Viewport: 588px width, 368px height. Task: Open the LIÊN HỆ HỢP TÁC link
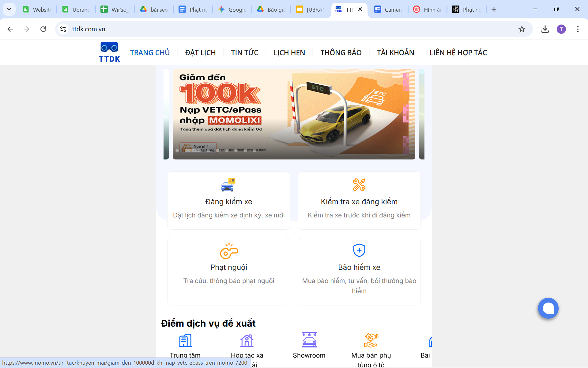point(458,53)
